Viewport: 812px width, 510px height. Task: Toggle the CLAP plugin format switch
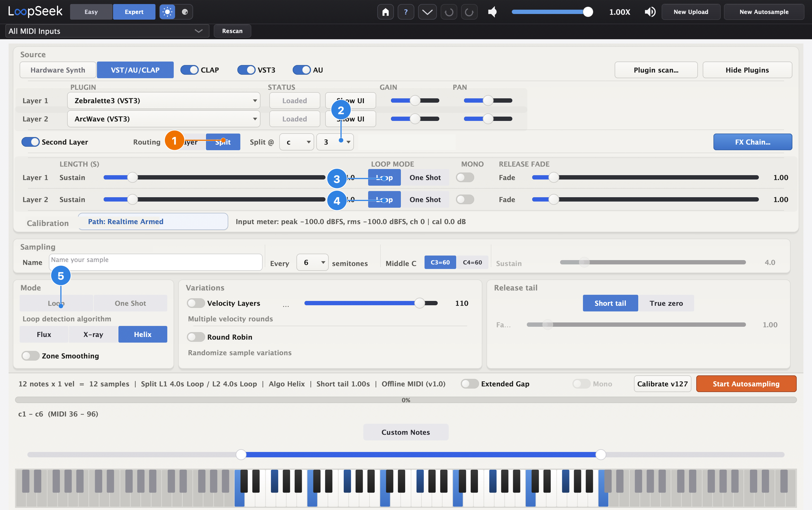(189, 70)
